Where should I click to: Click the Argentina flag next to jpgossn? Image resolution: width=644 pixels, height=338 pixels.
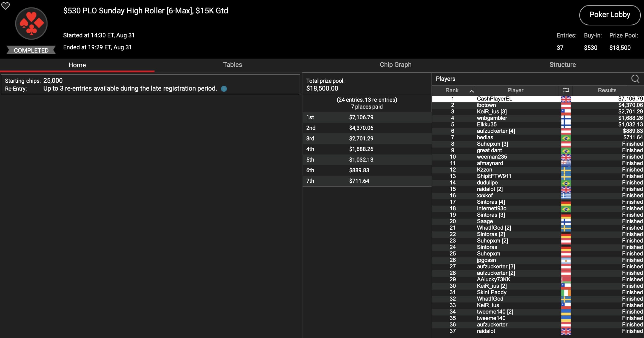click(566, 260)
